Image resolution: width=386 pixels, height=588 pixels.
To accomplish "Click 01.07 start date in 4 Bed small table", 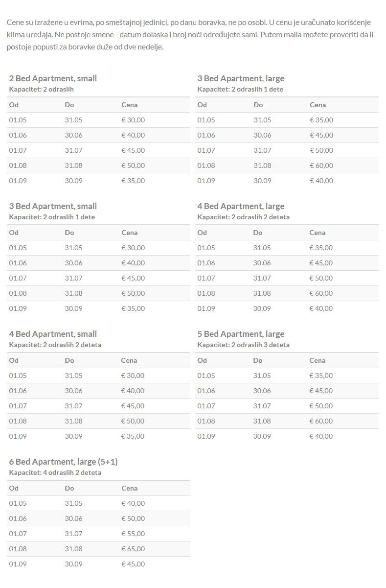I will point(18,406).
